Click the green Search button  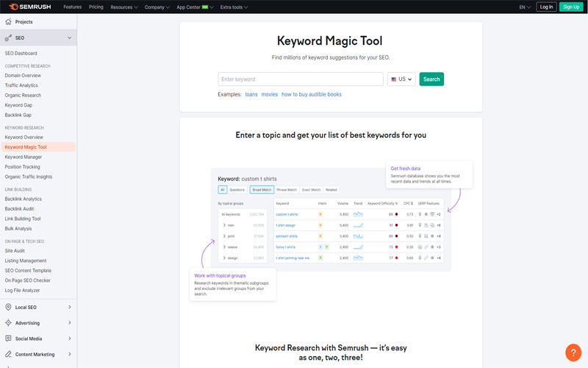pyautogui.click(x=431, y=79)
